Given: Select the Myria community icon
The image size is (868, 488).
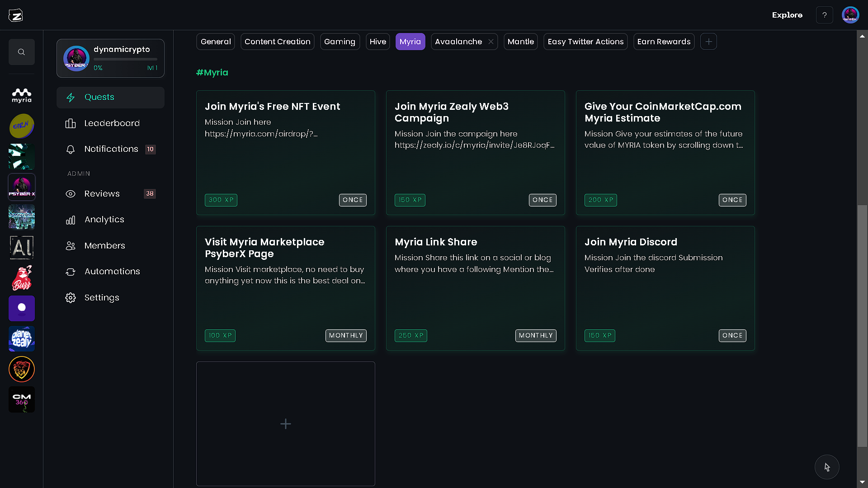Looking at the screenshot, I should point(22,95).
